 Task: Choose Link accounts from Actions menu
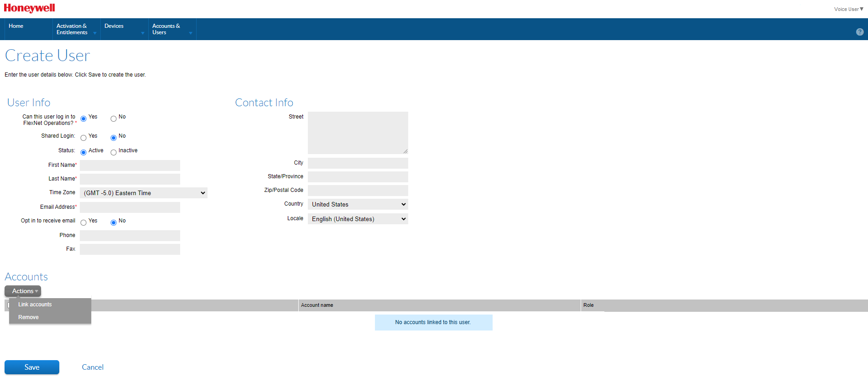click(x=35, y=305)
